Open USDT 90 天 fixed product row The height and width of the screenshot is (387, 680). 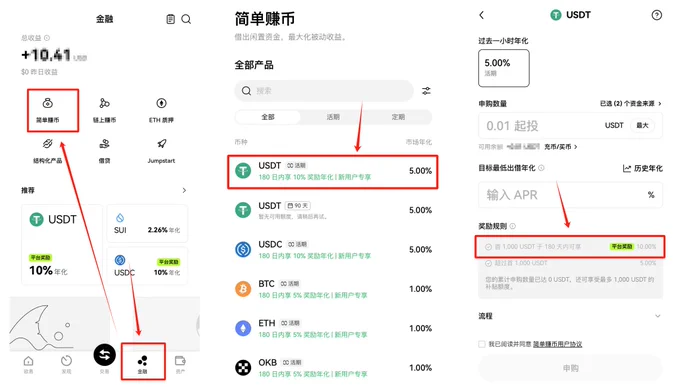click(x=333, y=210)
